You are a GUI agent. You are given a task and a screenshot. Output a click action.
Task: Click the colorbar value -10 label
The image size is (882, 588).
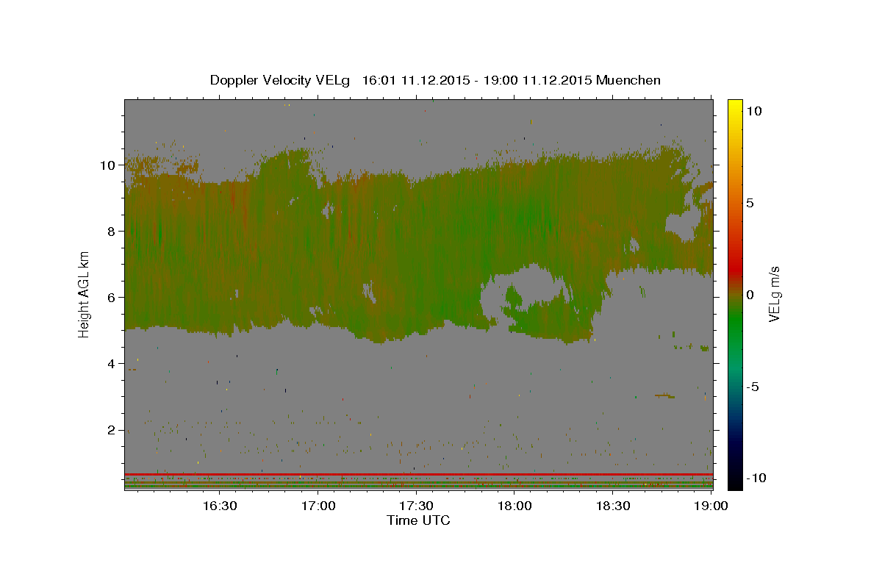pyautogui.click(x=756, y=478)
